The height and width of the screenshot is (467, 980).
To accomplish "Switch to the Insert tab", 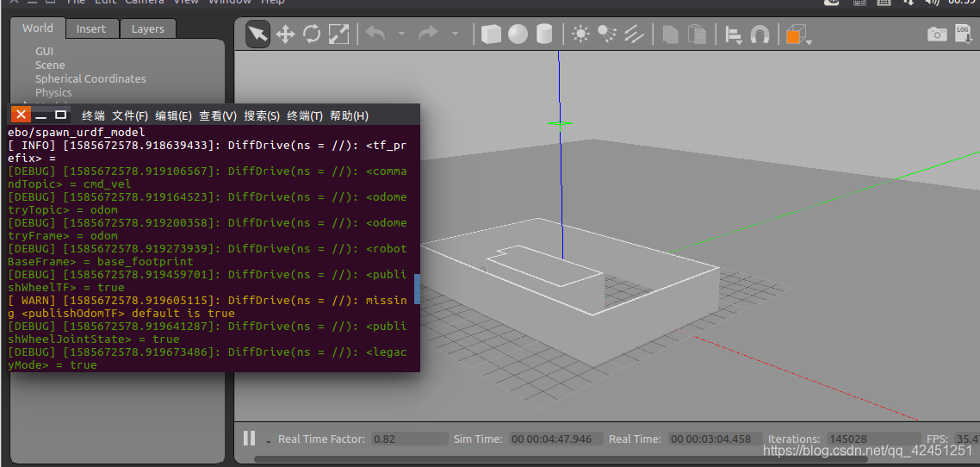I will pos(90,28).
